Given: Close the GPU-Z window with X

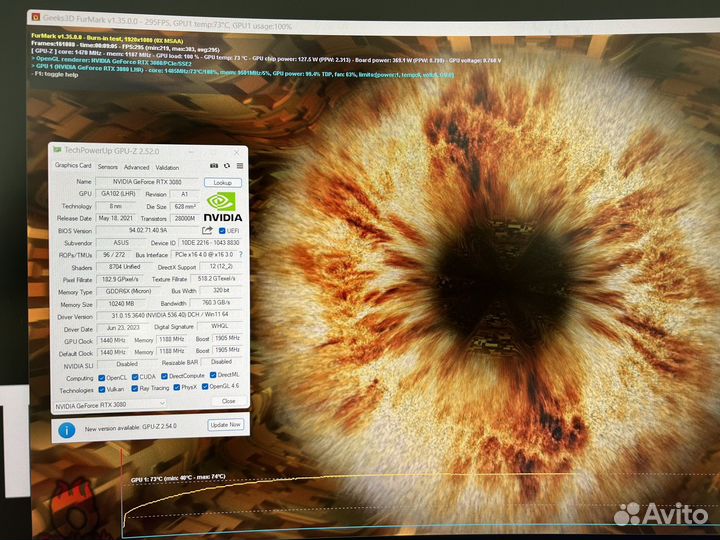Looking at the screenshot, I should (x=236, y=152).
